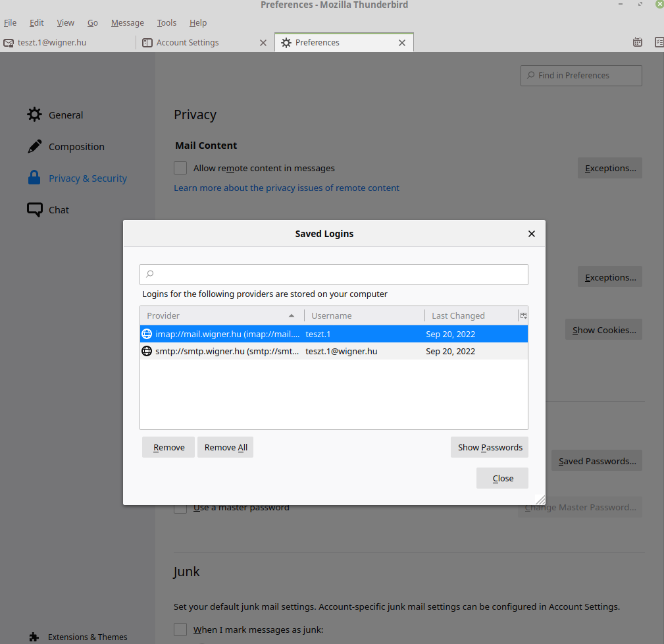The height and width of the screenshot is (644, 664).
Task: Open the File menu
Action: [x=10, y=23]
